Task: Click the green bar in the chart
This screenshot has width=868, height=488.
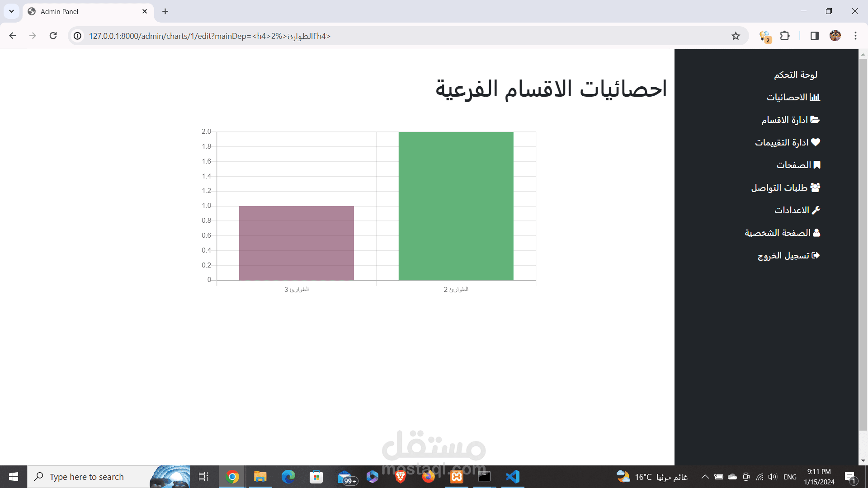Action: point(456,206)
